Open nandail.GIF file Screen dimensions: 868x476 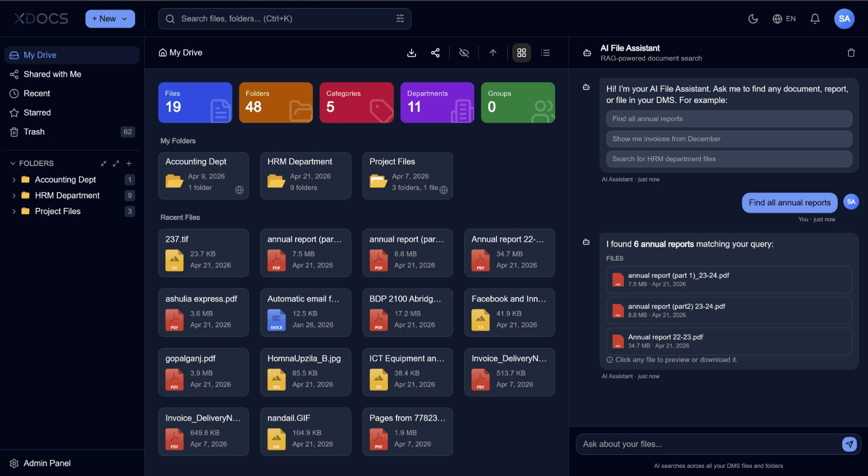[305, 432]
